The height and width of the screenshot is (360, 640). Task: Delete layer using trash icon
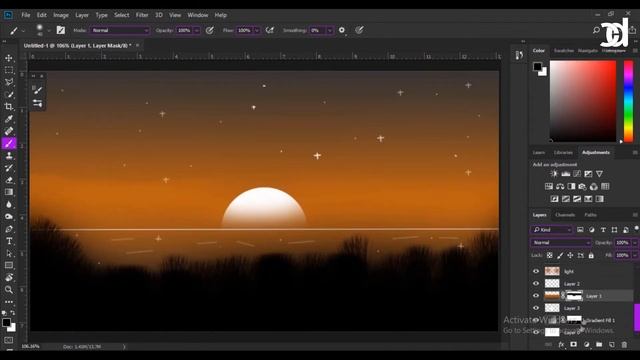tap(624, 345)
